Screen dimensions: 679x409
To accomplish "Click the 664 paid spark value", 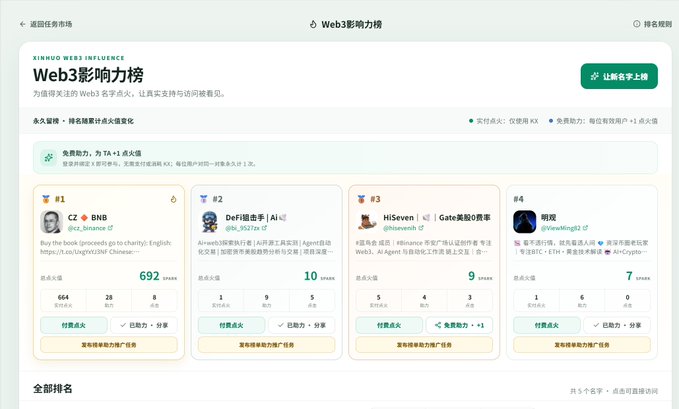I will coord(63,297).
